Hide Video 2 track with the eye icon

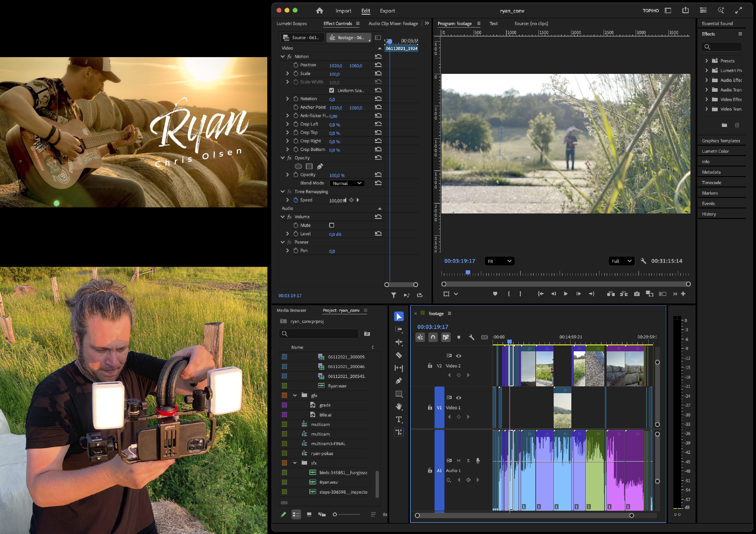click(x=458, y=356)
